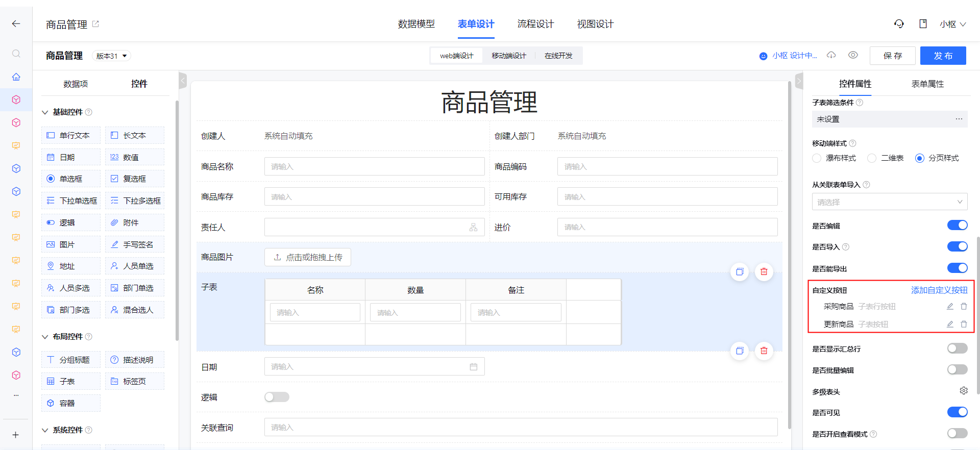Edit the 更新商品 custom button

[x=950, y=324]
